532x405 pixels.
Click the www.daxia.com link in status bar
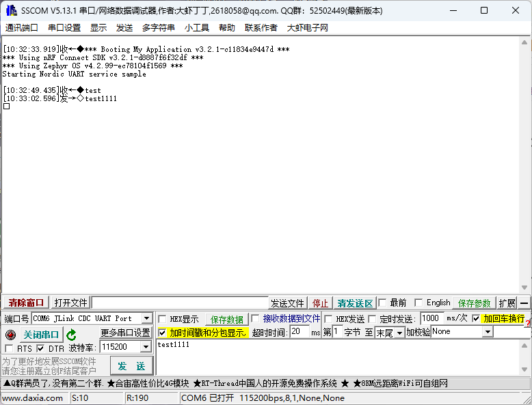33,398
